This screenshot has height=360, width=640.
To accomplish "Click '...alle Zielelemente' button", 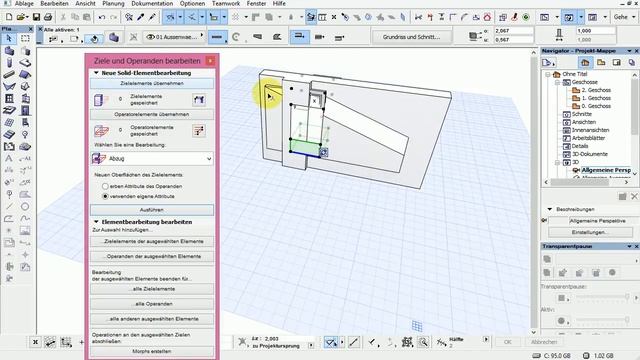I will pos(152,289).
